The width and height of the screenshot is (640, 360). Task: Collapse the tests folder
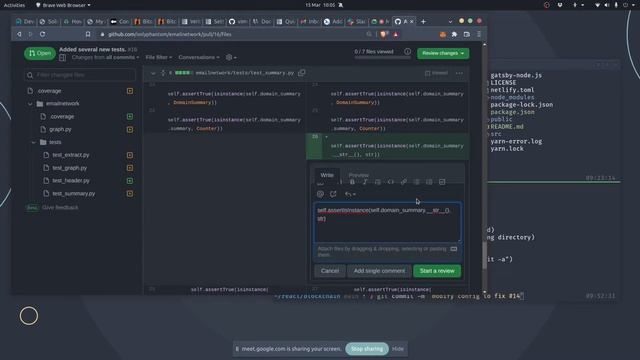coord(33,142)
